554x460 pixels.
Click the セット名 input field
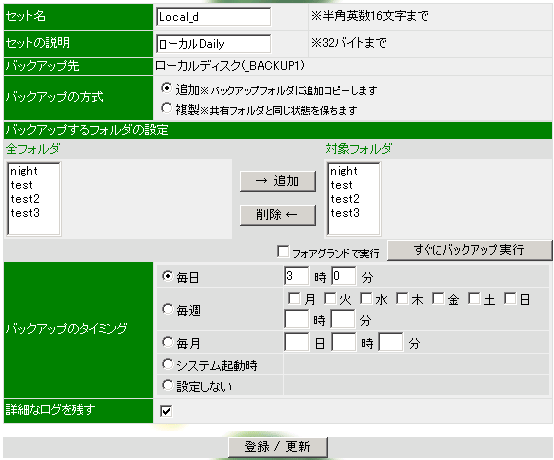click(213, 17)
